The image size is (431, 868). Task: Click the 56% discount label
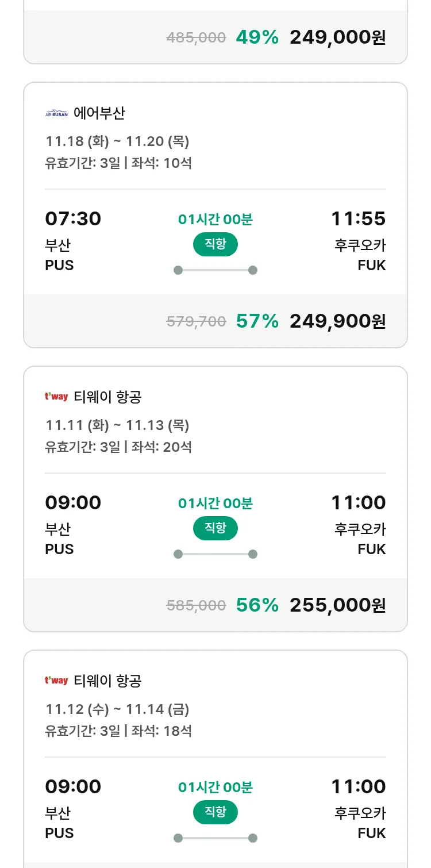pos(257,605)
